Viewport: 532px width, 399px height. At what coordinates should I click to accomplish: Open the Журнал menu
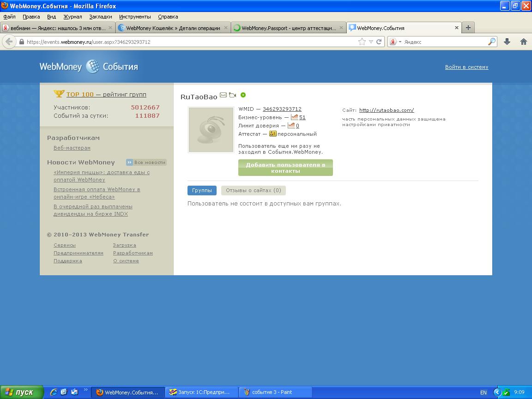(x=73, y=17)
